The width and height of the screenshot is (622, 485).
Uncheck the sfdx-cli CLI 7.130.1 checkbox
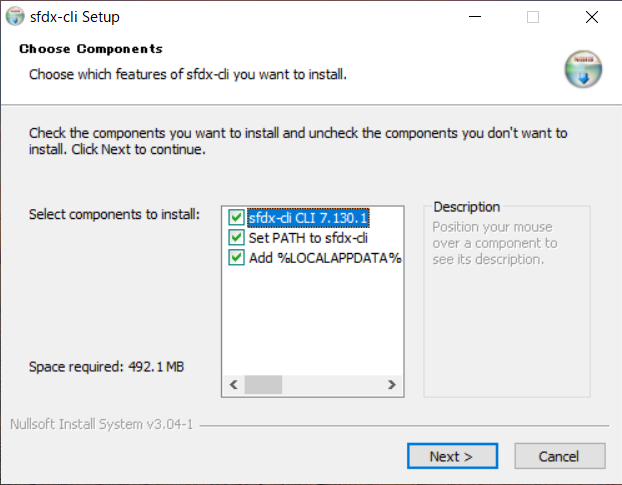point(236,217)
